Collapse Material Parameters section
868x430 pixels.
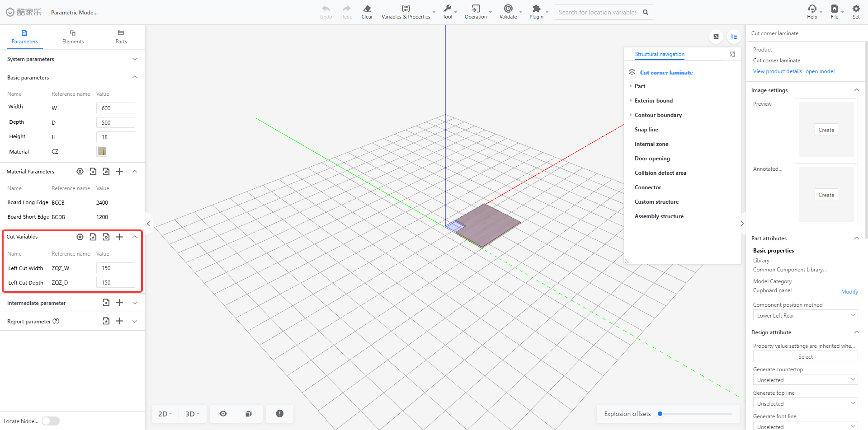(135, 172)
